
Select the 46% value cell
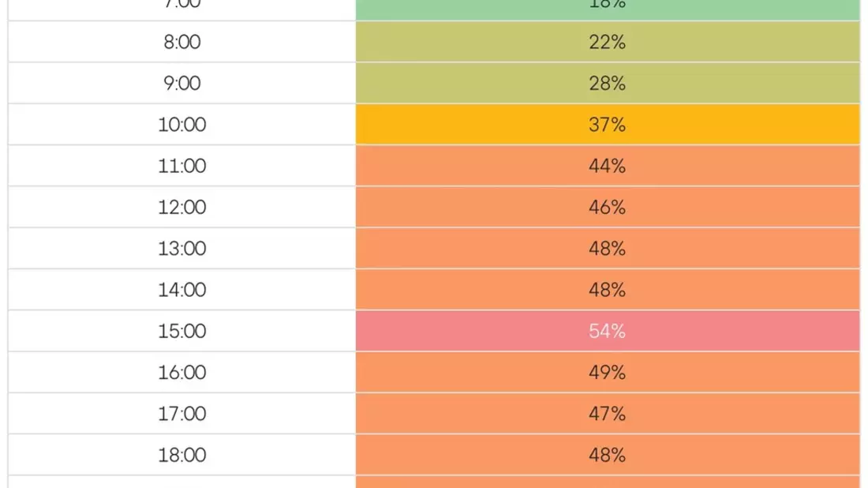coord(608,207)
